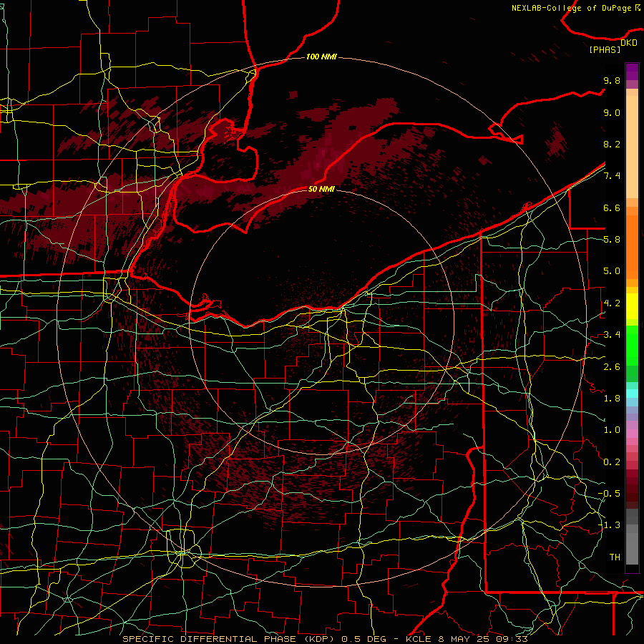644x644 pixels.
Task: Click the -0.5 scale value
Action: [x=609, y=494]
